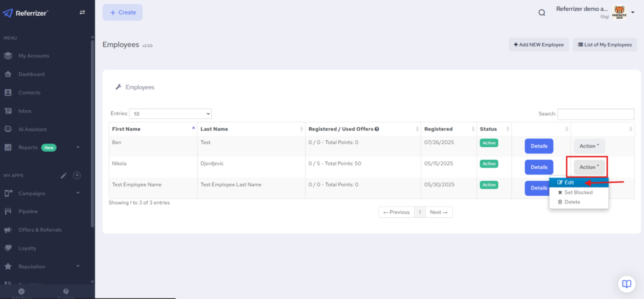Open the AI Assistant sidebar icon
The width and height of the screenshot is (644, 299).
click(8, 129)
